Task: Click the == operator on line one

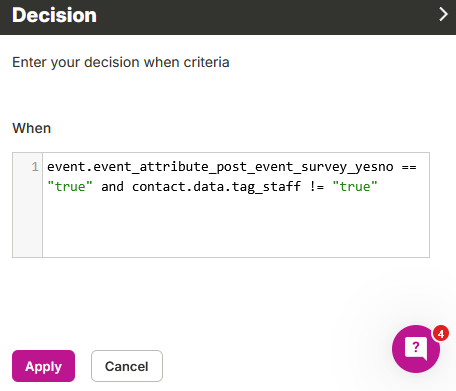Action: pos(409,167)
